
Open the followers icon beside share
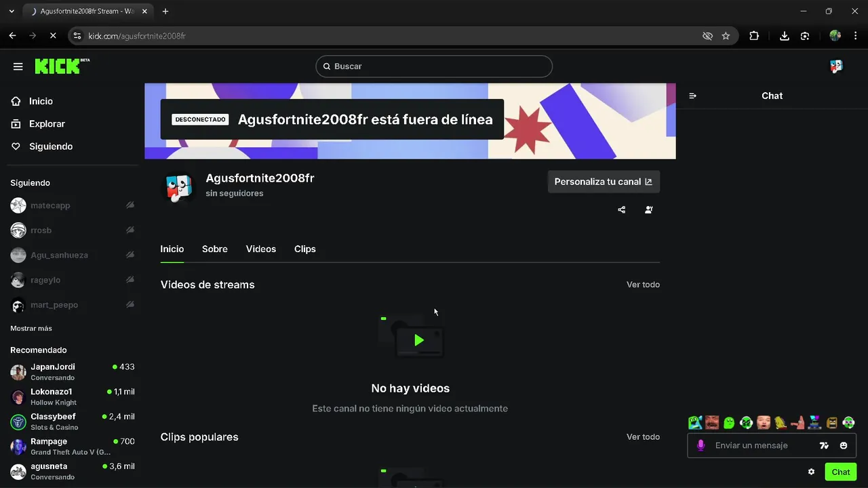point(649,210)
